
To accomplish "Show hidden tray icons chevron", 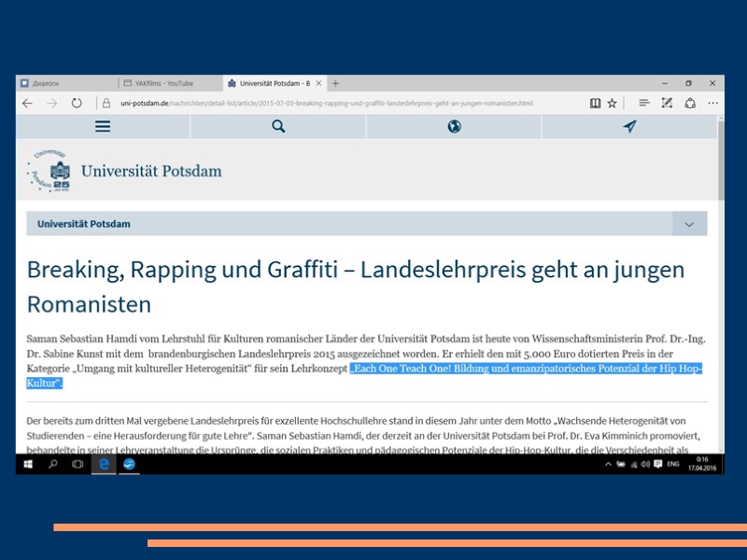I will [x=609, y=464].
